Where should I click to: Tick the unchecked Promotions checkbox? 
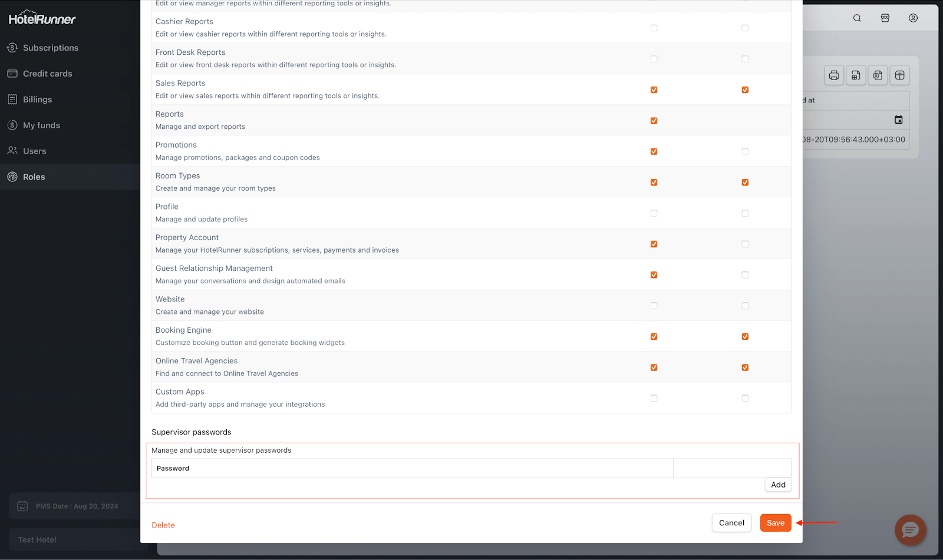(745, 152)
